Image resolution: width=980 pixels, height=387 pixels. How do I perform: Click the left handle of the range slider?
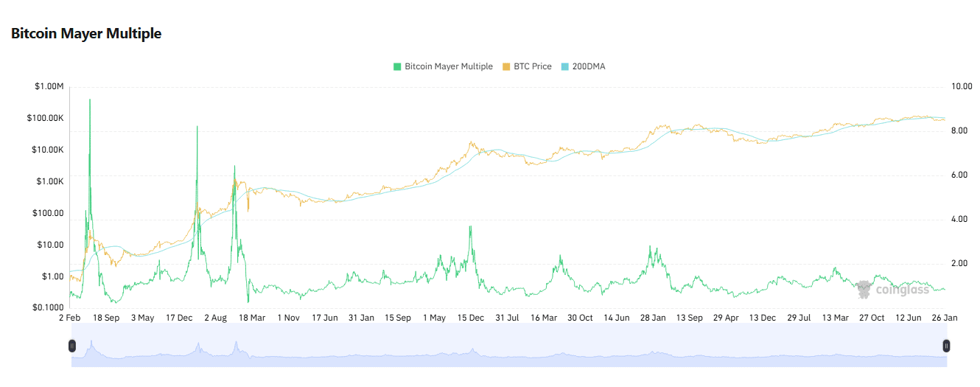click(72, 346)
